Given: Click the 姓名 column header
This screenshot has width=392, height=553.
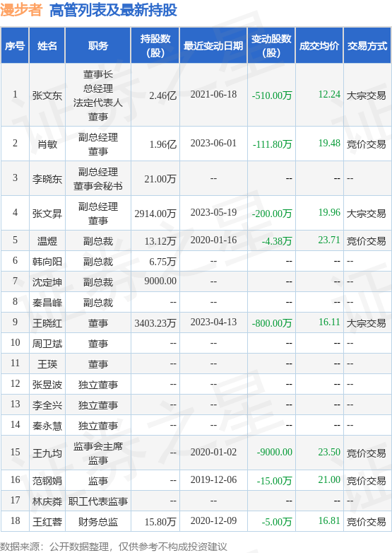Looking at the screenshot, I should tap(47, 46).
